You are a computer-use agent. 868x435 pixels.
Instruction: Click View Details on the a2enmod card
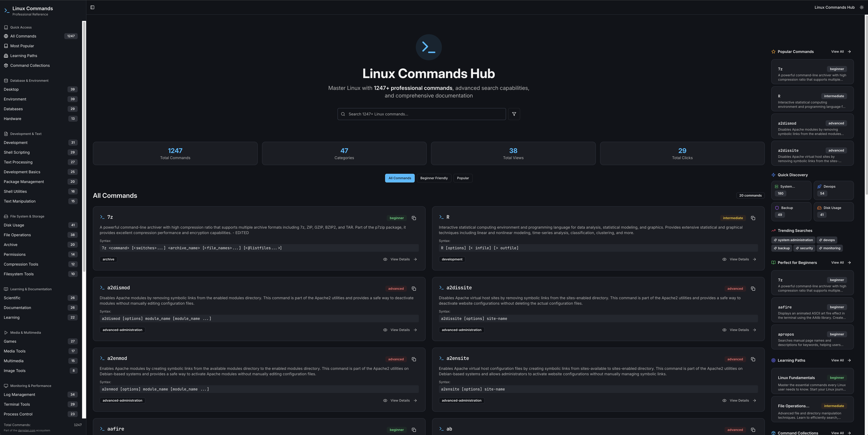tap(400, 400)
